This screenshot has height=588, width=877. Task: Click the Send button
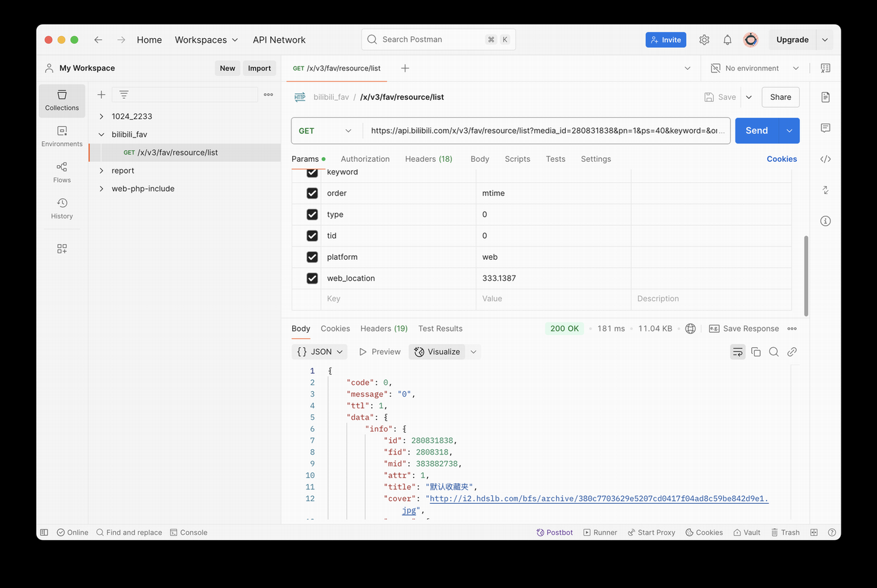[757, 130]
